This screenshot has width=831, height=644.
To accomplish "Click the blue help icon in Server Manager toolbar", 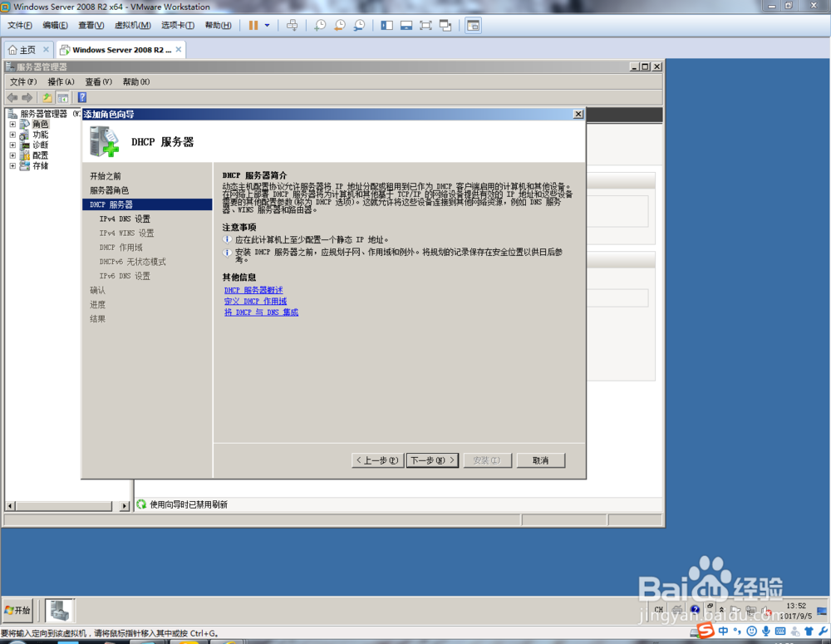I will [82, 97].
